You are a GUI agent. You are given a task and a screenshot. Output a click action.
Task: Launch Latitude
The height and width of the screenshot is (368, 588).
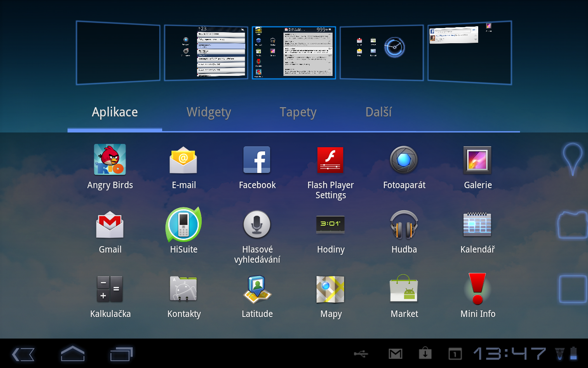257,289
